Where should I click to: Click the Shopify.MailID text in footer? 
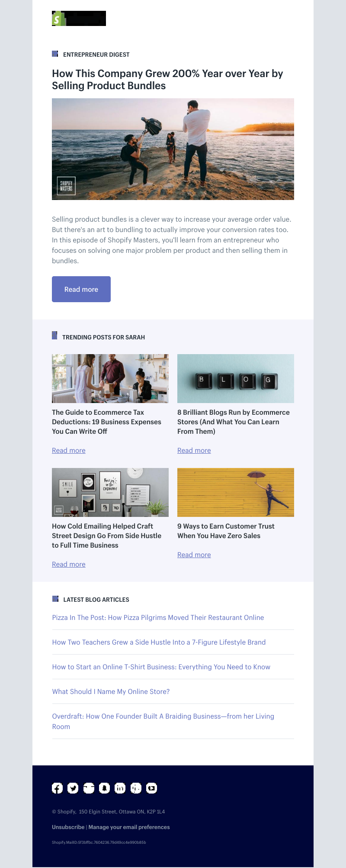pyautogui.click(x=99, y=842)
